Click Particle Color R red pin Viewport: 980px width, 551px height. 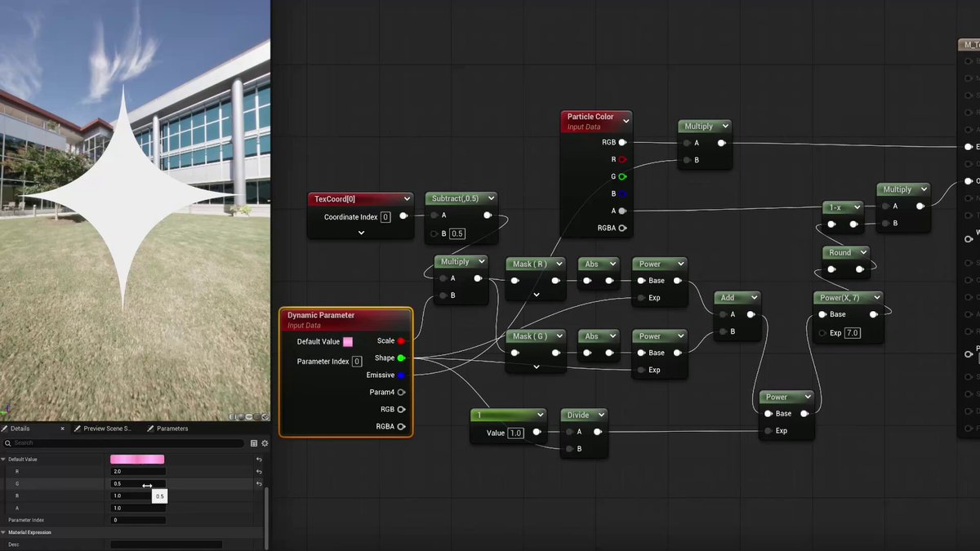(622, 159)
